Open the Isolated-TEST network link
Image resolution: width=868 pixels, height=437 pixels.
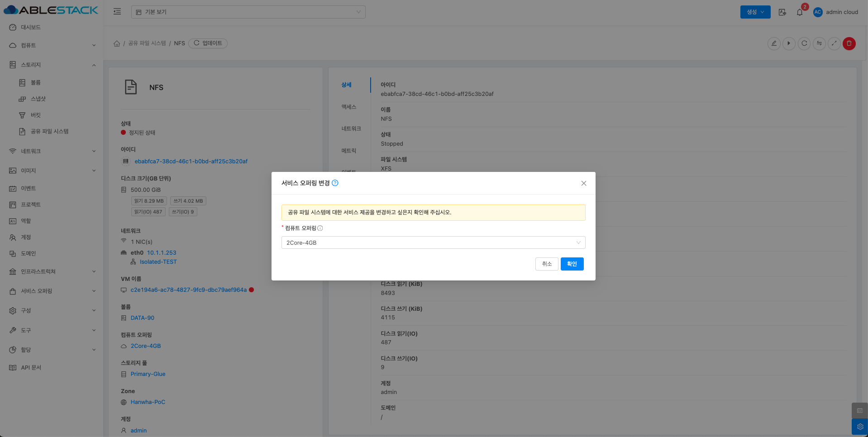point(158,262)
